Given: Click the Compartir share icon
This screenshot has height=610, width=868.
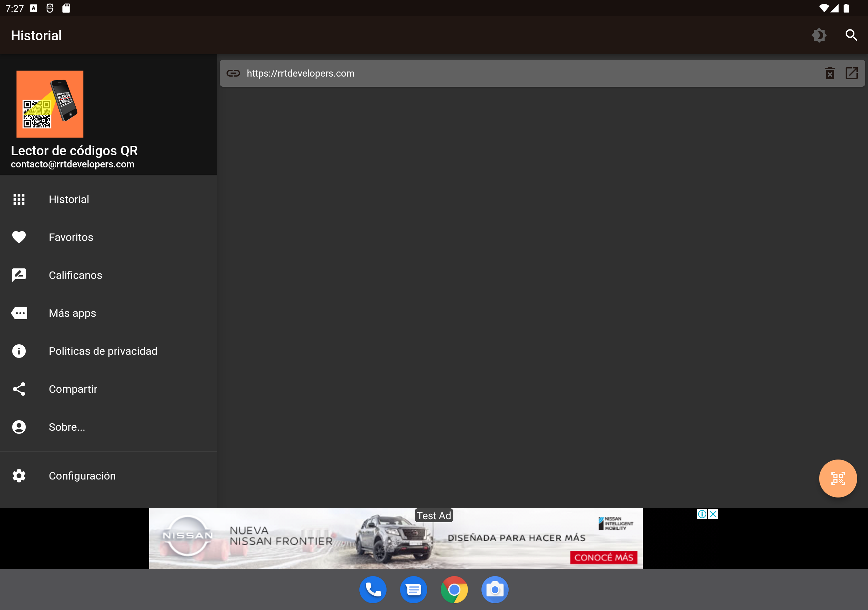Looking at the screenshot, I should [x=19, y=389].
